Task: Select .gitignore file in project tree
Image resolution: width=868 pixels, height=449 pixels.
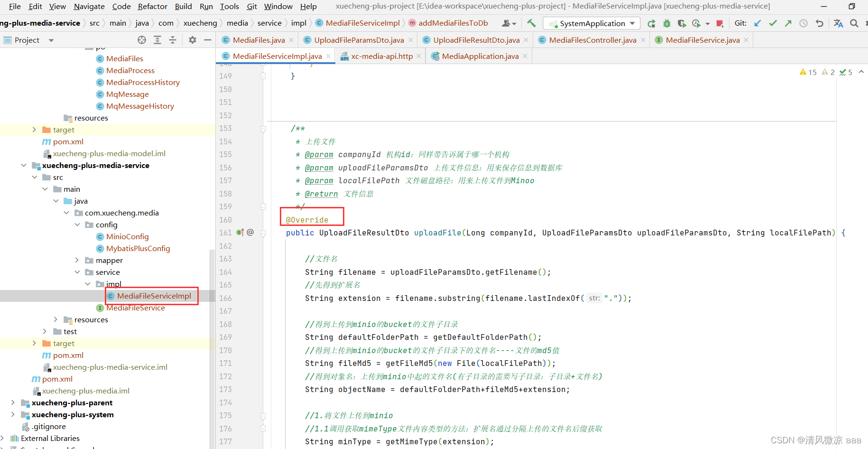Action: click(x=49, y=426)
